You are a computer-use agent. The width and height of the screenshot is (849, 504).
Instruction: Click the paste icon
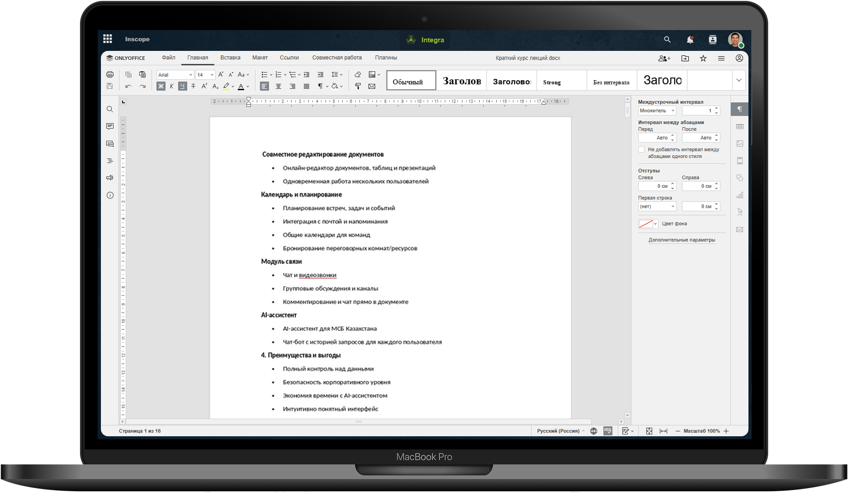click(x=142, y=74)
